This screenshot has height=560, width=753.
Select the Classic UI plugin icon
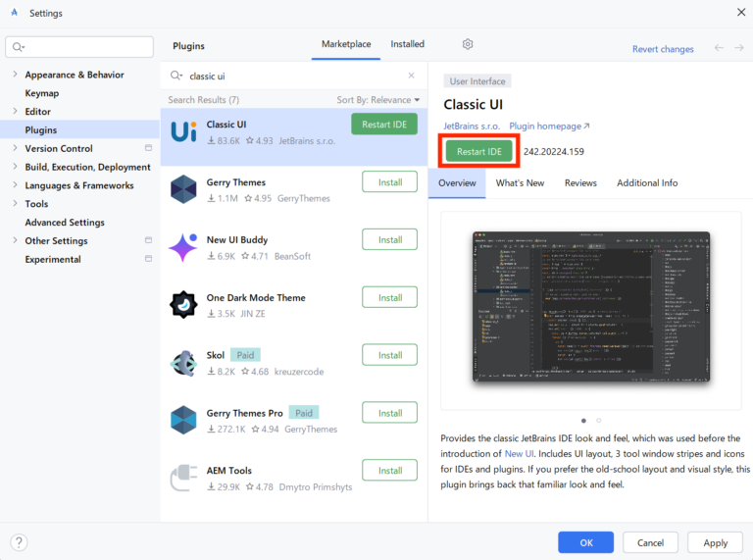(183, 131)
